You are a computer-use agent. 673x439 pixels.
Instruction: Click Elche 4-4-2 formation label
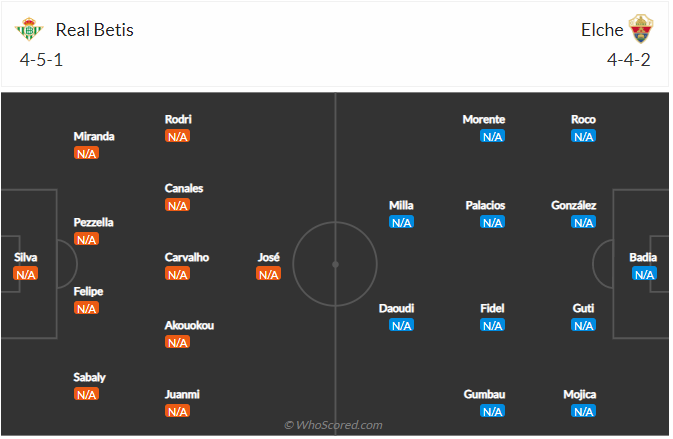(x=629, y=59)
